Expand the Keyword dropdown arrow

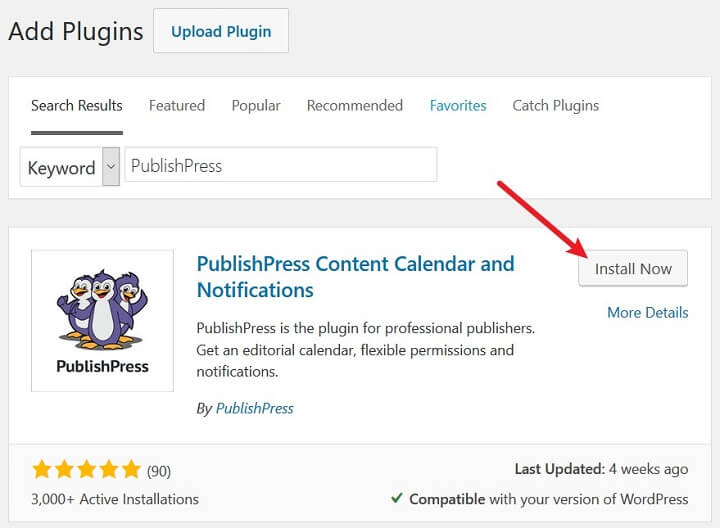pyautogui.click(x=111, y=166)
